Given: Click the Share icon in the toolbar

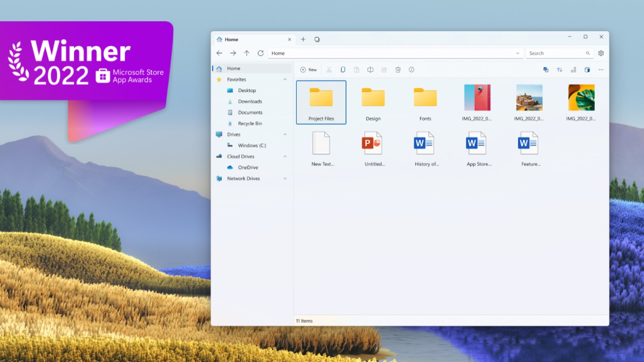Looking at the screenshot, I should click(x=384, y=69).
